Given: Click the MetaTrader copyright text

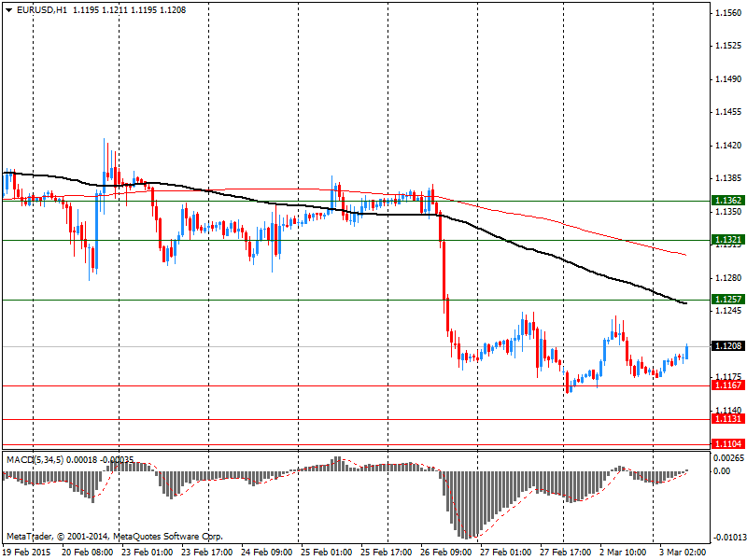Looking at the screenshot, I should click(114, 537).
